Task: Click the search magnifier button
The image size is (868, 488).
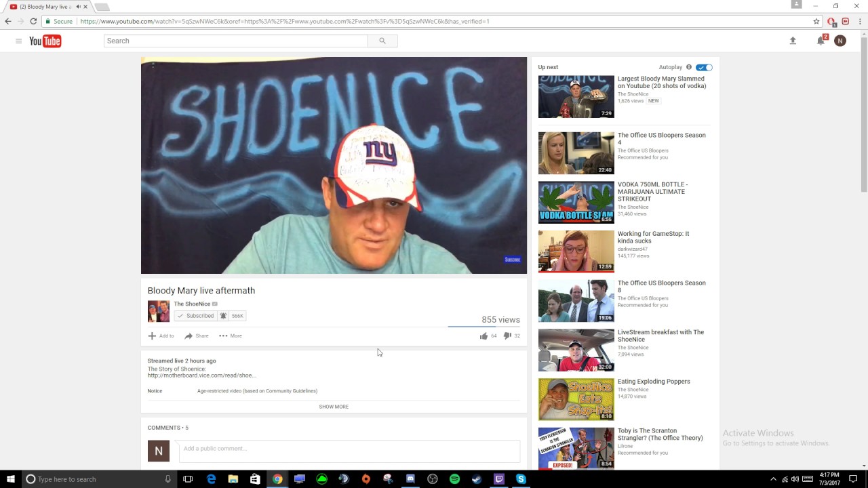Action: click(382, 41)
